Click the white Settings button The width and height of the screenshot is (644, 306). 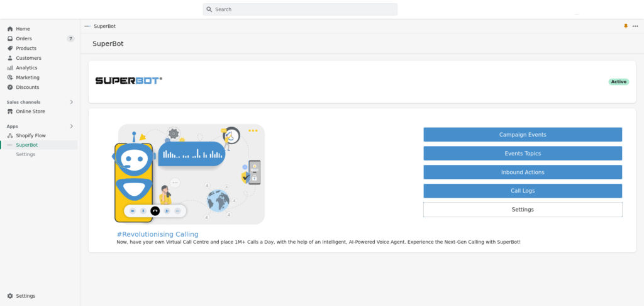click(x=523, y=209)
